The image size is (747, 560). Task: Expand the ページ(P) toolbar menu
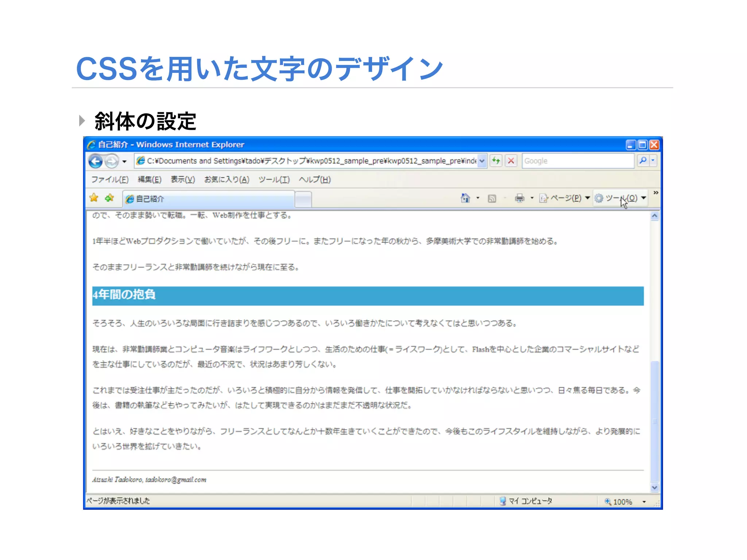[x=566, y=198]
